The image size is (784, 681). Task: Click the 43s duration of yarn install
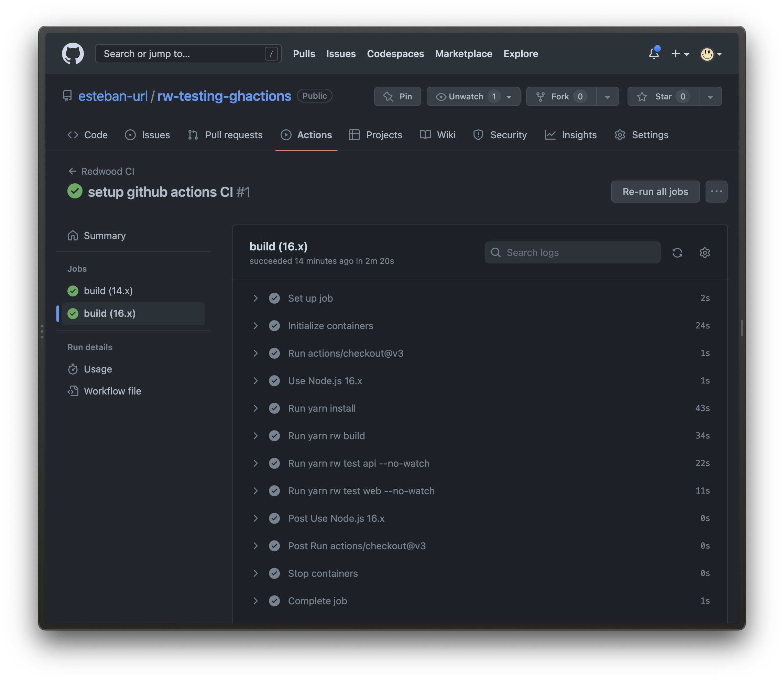(x=702, y=408)
